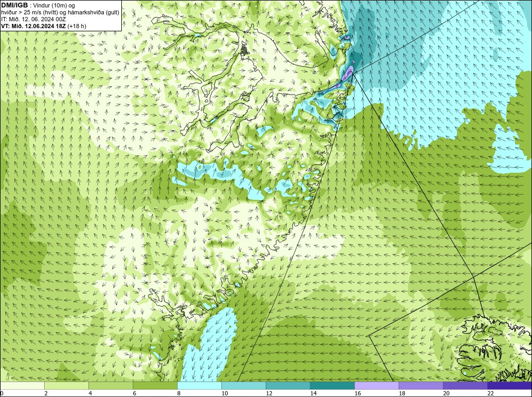Click the 14–16 m/s dark teal swatch
The width and height of the screenshot is (532, 397).
(x=332, y=386)
